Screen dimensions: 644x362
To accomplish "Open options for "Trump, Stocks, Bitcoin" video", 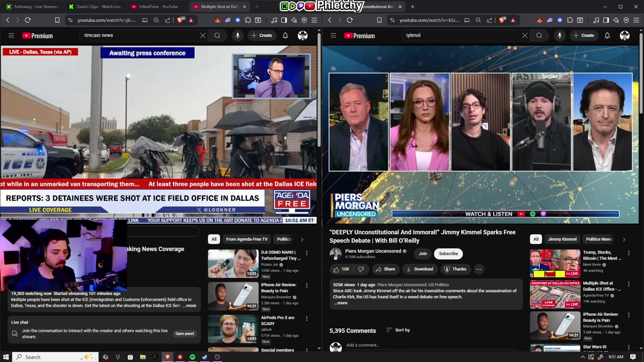I will (x=628, y=253).
